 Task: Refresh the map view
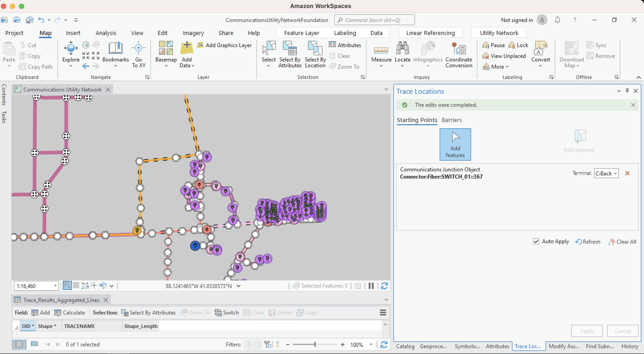pos(384,286)
